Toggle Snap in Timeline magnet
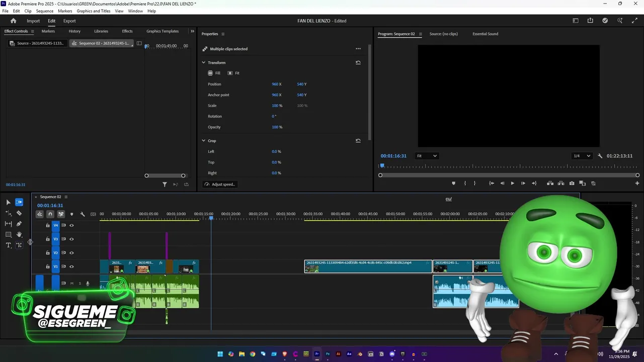The image size is (644, 362). [x=50, y=214]
